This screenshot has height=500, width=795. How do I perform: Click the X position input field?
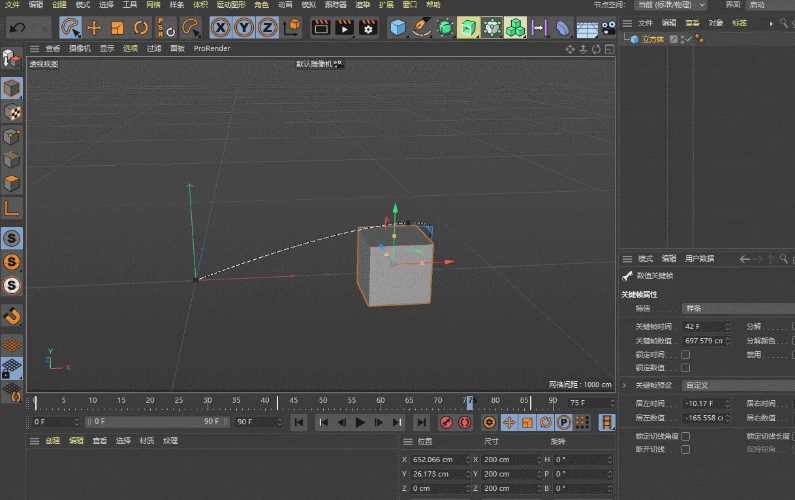[x=439, y=459]
